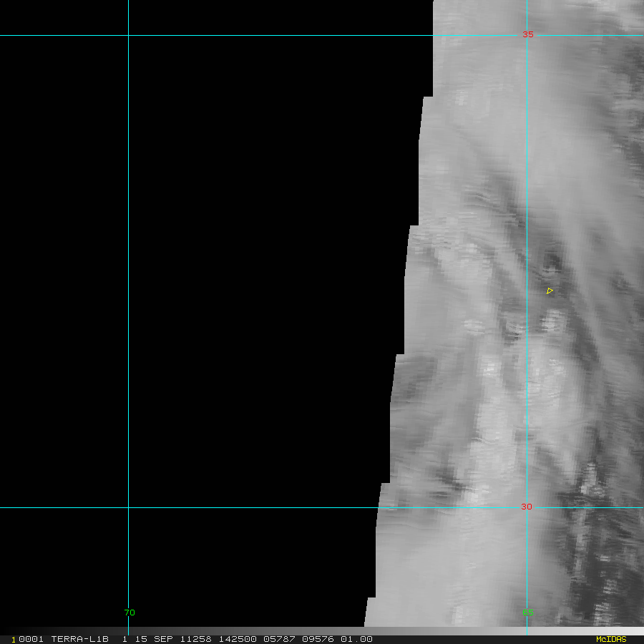The width and height of the screenshot is (644, 644).
Task: Click the red 35 latitude label
Action: click(x=527, y=34)
